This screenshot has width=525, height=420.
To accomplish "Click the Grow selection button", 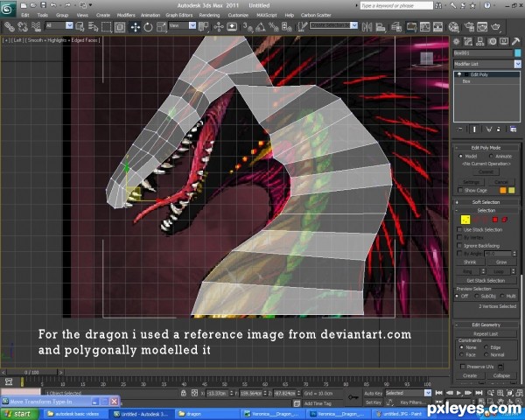I will pos(500,262).
